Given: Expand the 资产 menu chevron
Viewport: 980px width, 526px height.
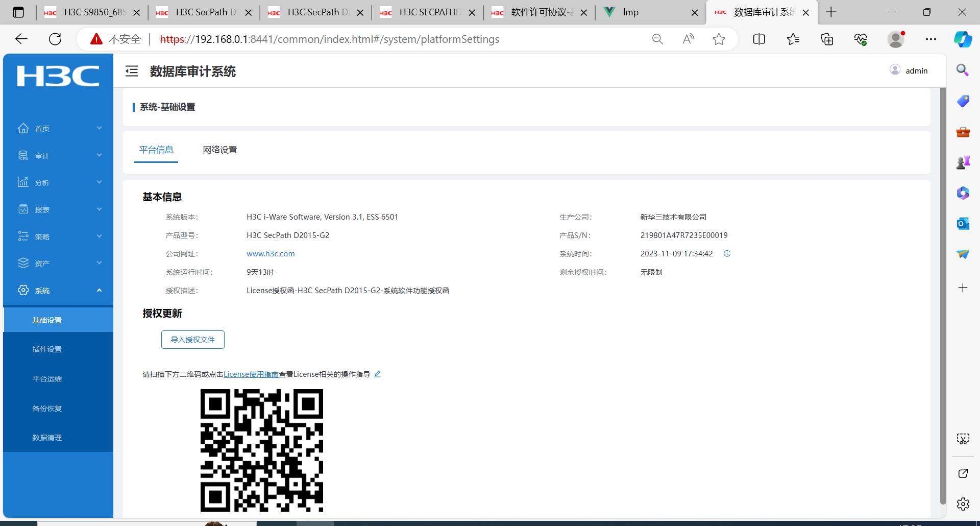Looking at the screenshot, I should [x=100, y=263].
